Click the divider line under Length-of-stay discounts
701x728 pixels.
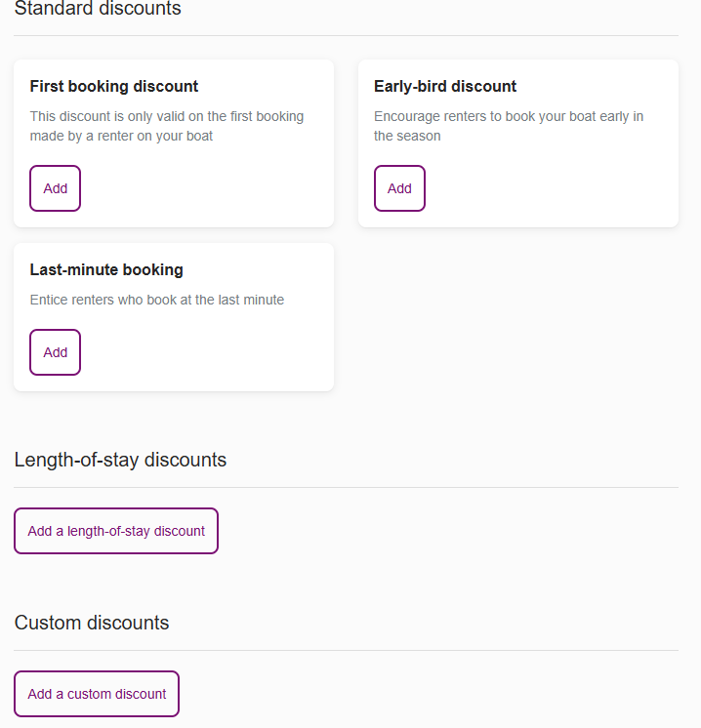point(346,487)
